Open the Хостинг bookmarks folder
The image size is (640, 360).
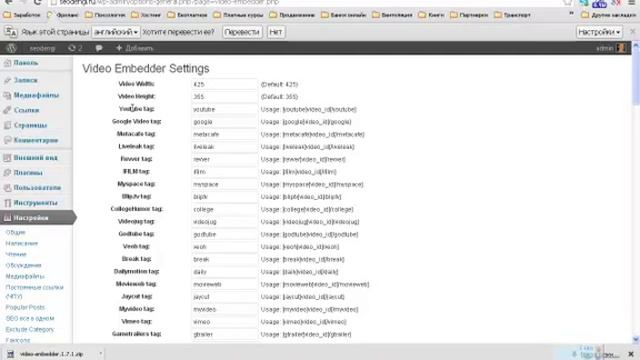tap(146, 15)
